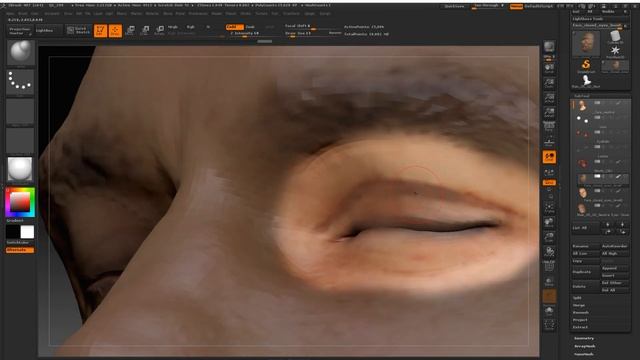Click Rotate view icon in right shelf
Viewport: 640px width, 360px height.
pos(549,251)
